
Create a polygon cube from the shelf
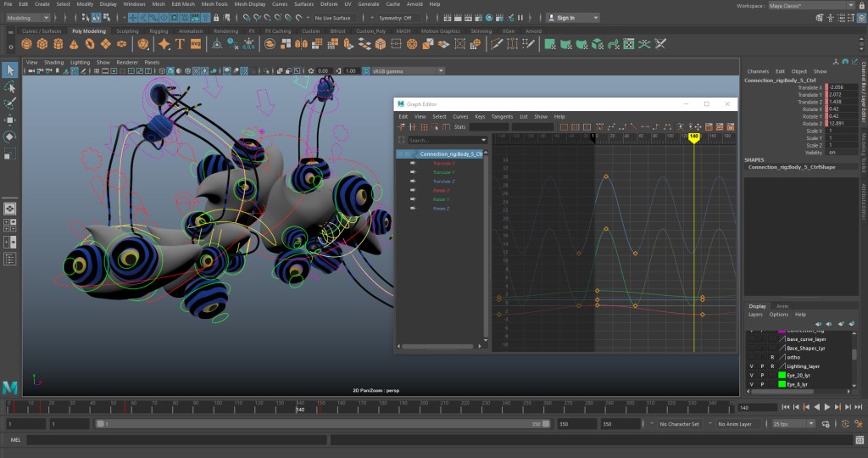(44, 44)
